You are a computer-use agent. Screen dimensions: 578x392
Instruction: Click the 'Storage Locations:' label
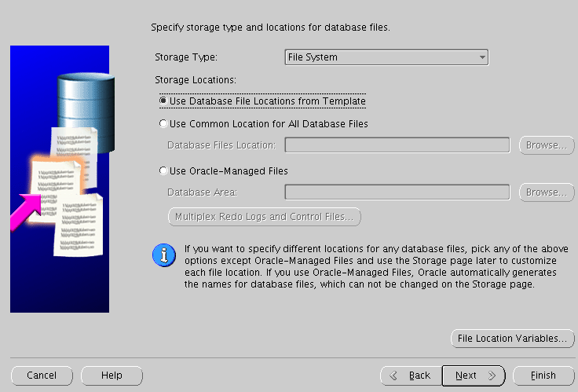pyautogui.click(x=196, y=79)
